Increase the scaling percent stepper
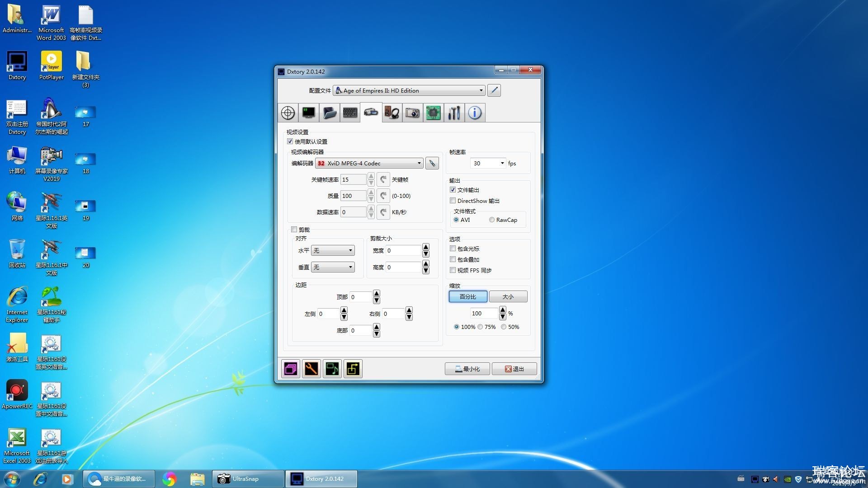This screenshot has width=868, height=488. [503, 310]
